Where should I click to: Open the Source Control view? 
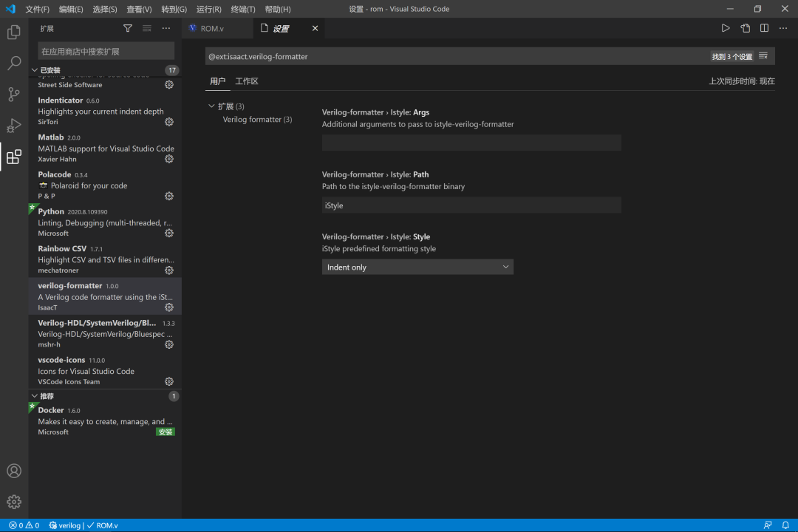(x=14, y=94)
